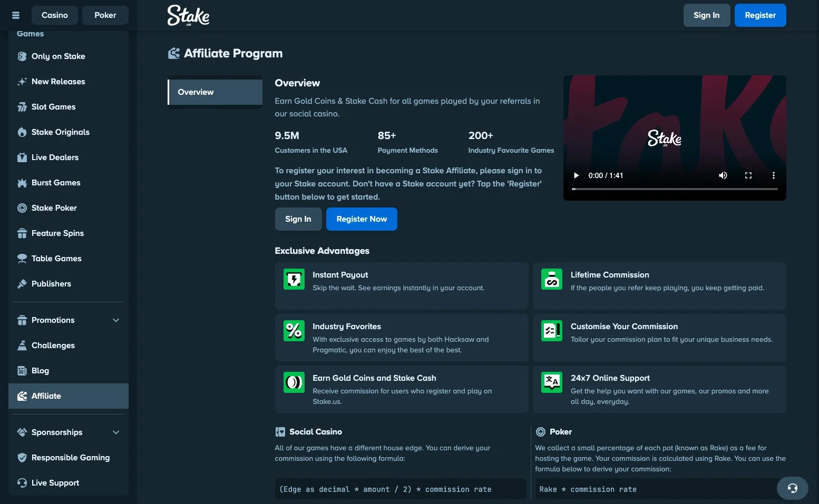This screenshot has width=819, height=504.
Task: Open the New Releases sparkle icon
Action: coord(22,82)
